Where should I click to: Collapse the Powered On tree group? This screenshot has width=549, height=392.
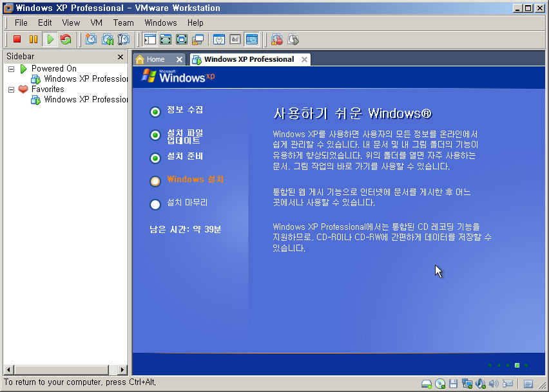point(11,69)
